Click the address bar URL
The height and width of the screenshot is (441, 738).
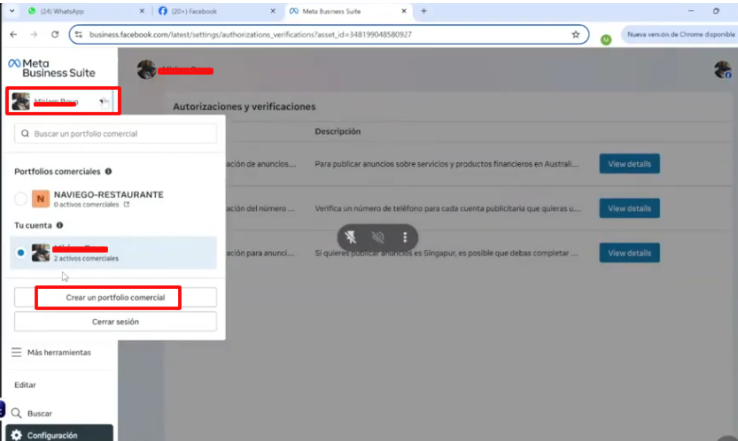tap(250, 34)
